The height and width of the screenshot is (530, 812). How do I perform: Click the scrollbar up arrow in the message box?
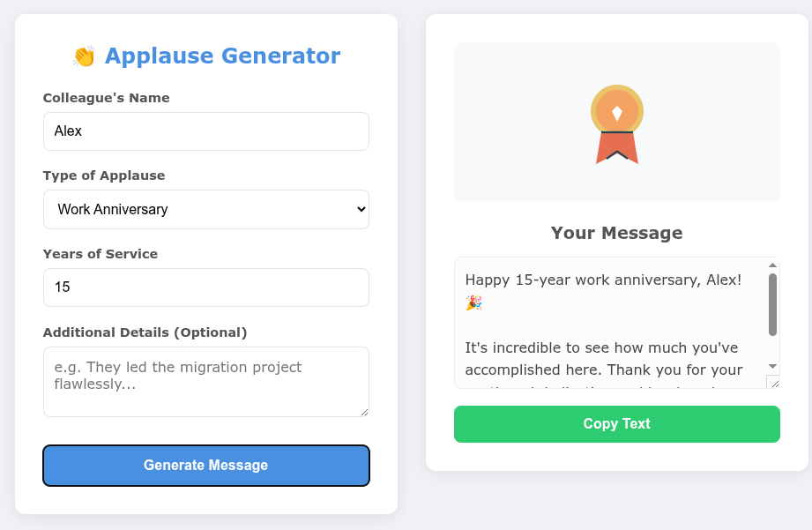[773, 264]
